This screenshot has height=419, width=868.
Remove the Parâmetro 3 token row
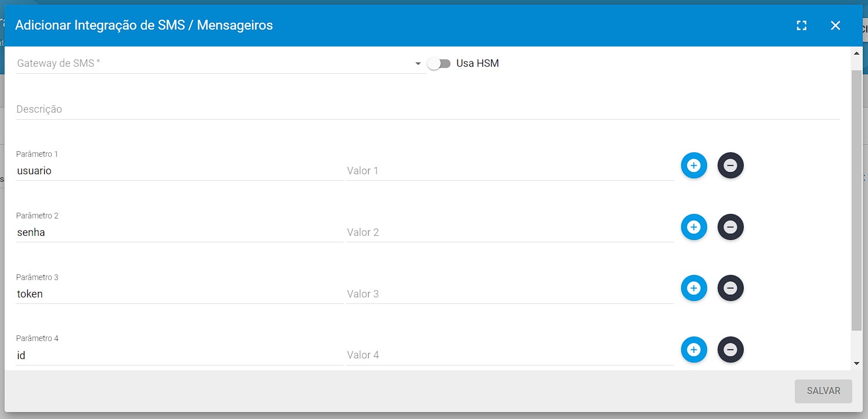(730, 288)
